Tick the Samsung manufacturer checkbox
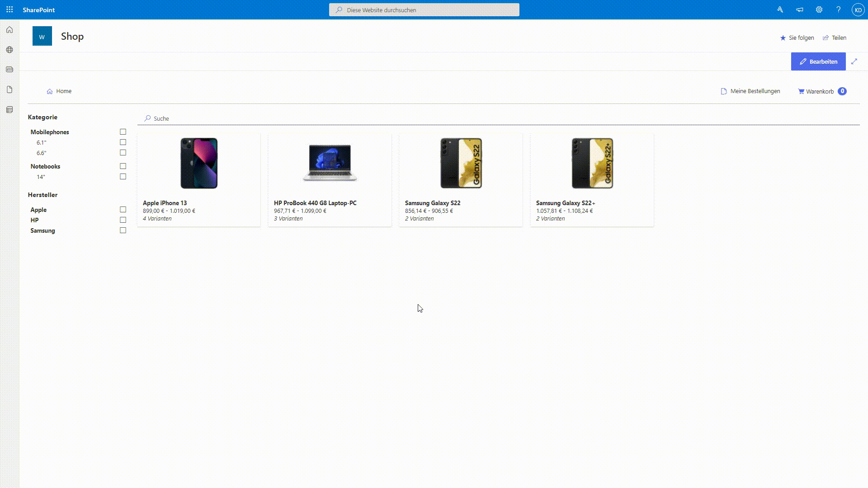Screen dimensions: 868x488 pos(123,230)
